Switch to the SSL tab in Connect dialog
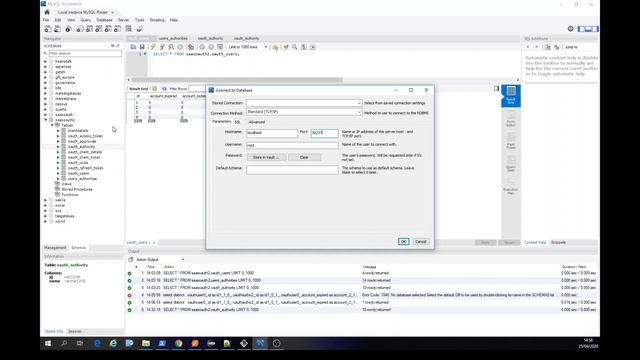This screenshot has height=360, width=640. [x=237, y=122]
